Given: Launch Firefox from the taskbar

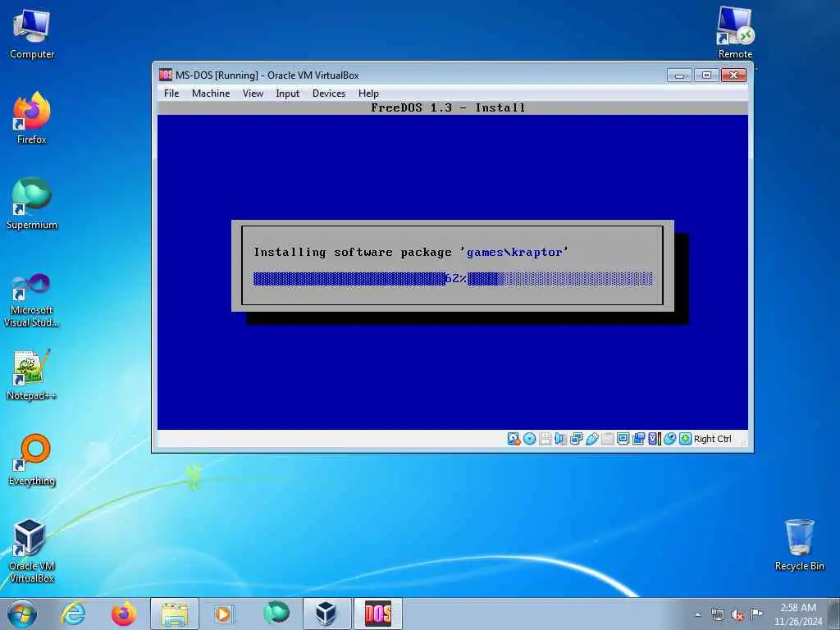Looking at the screenshot, I should [124, 614].
